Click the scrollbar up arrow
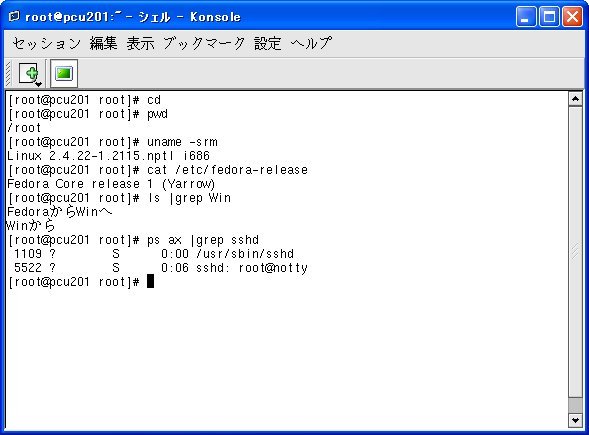This screenshot has width=589, height=435. 575,99
